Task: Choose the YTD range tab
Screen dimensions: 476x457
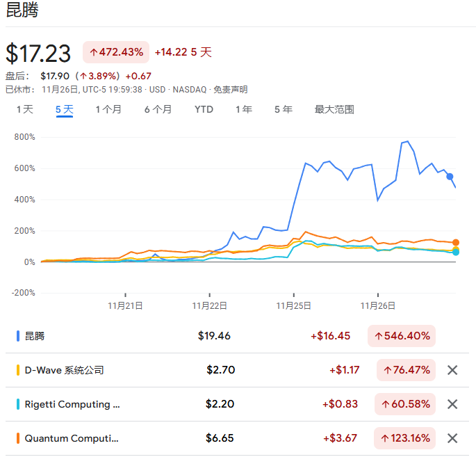Action: (x=204, y=109)
